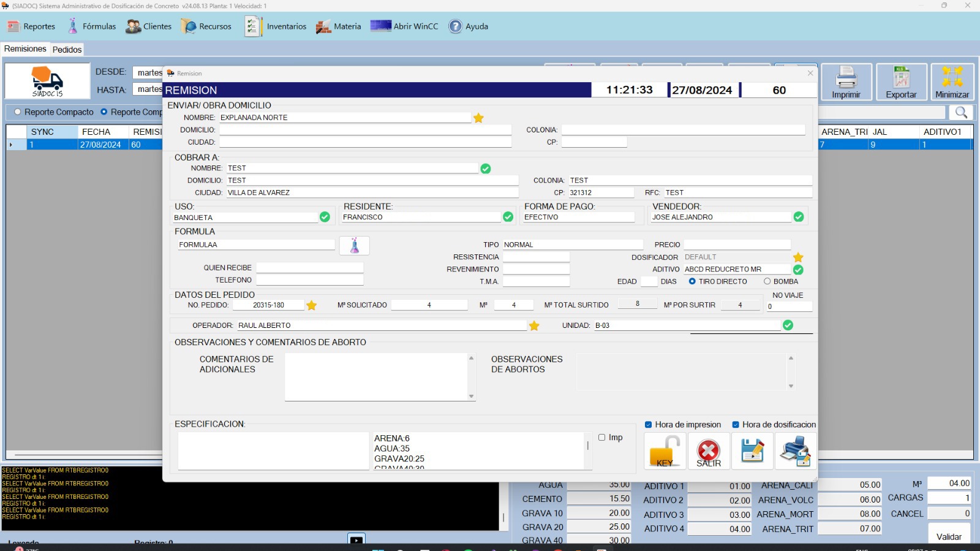Click the QUIEN RECIBE input field
Viewport: 980px width, 551px height.
[309, 268]
